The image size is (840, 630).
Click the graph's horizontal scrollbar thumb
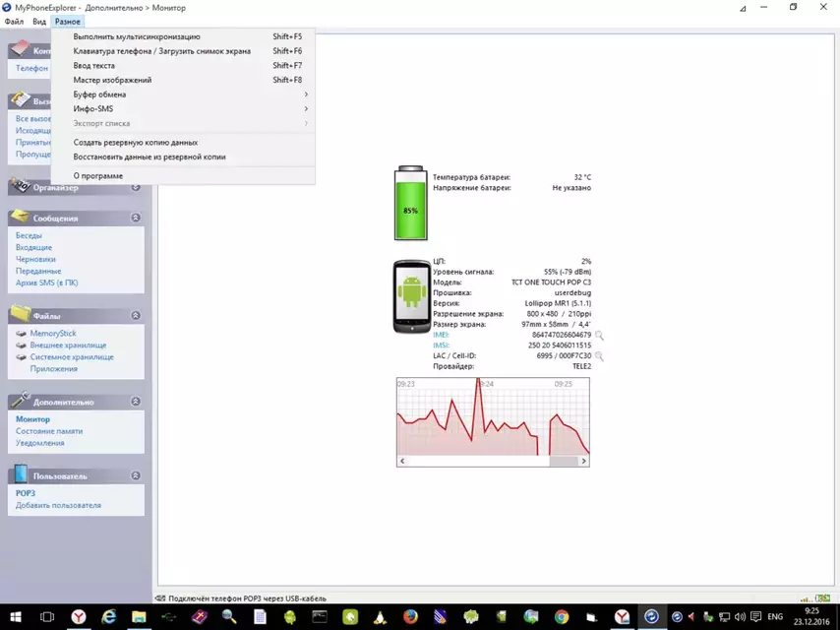pos(564,461)
